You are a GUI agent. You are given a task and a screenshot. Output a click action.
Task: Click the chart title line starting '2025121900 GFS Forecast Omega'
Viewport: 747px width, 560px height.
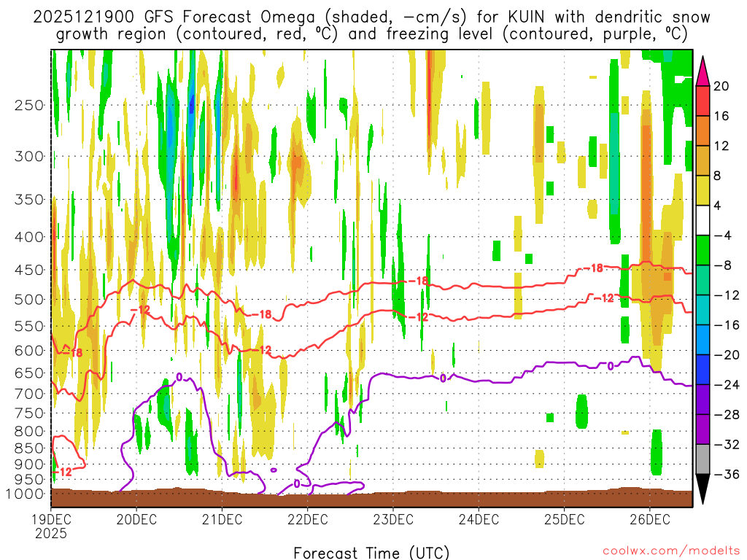(x=371, y=17)
